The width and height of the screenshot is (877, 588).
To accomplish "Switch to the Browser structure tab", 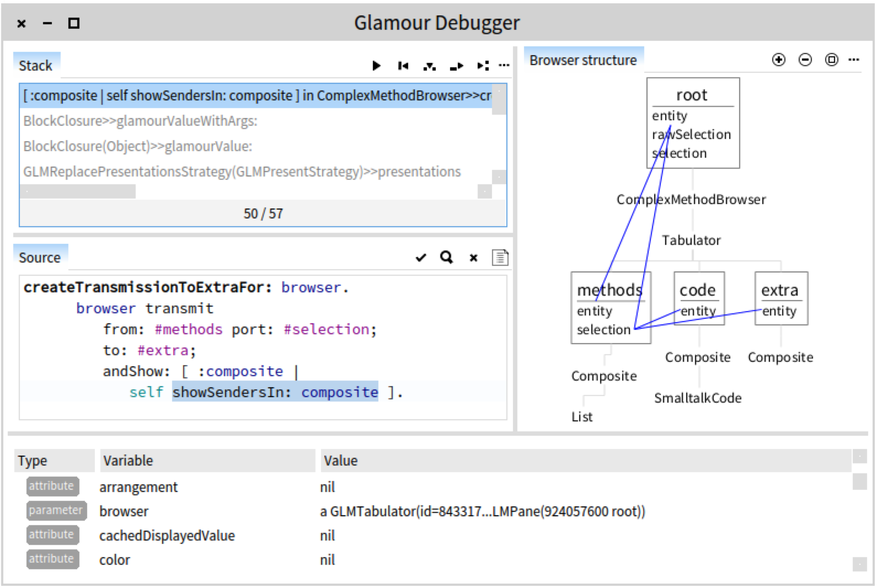I will (583, 60).
